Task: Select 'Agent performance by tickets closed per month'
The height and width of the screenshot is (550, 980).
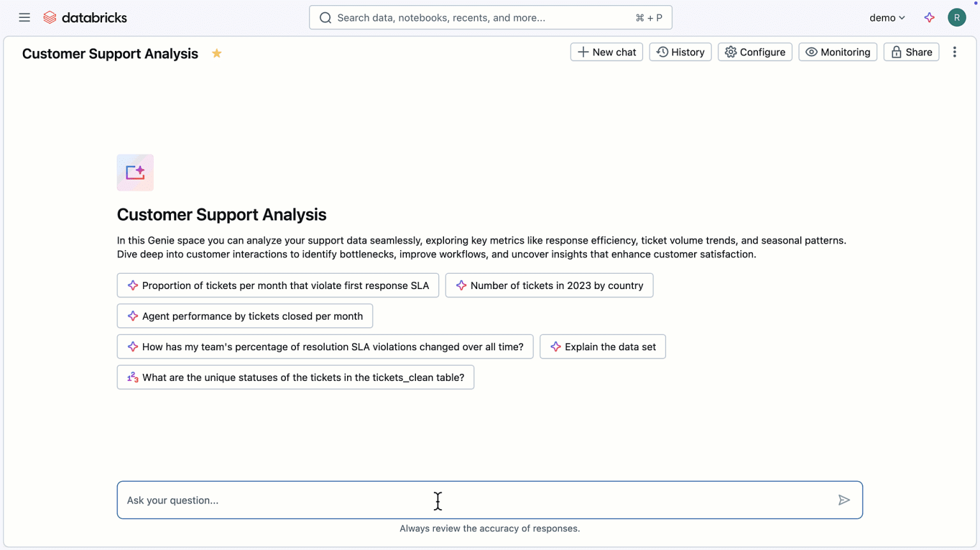Action: coord(244,316)
